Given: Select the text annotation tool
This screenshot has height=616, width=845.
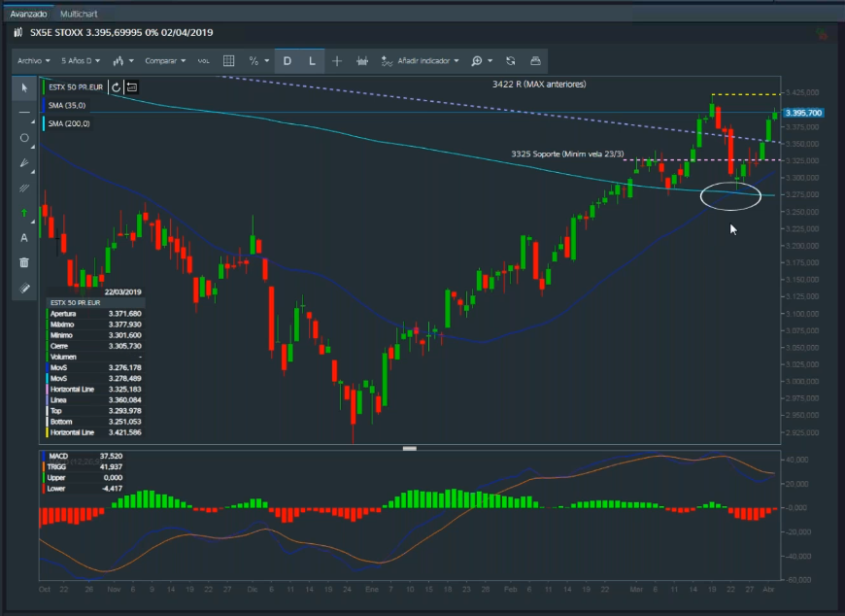Looking at the screenshot, I should point(24,237).
